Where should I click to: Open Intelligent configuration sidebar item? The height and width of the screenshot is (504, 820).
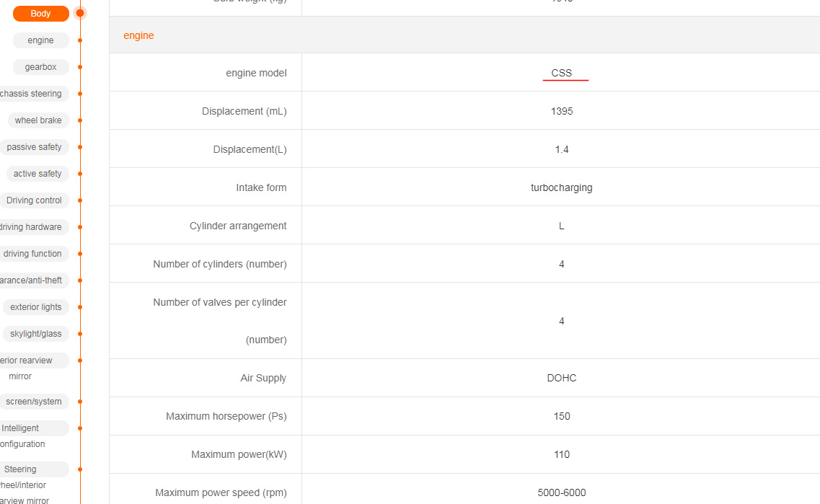click(22, 429)
